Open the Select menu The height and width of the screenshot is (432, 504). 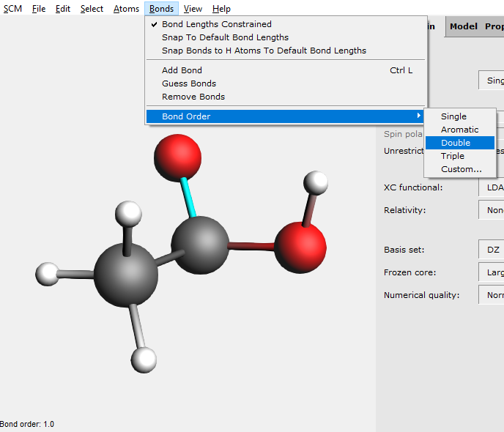tap(92, 9)
